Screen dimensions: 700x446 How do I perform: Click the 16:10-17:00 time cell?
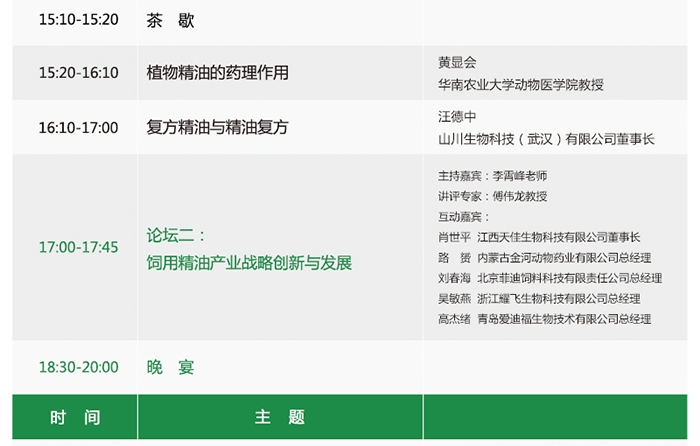pos(78,128)
